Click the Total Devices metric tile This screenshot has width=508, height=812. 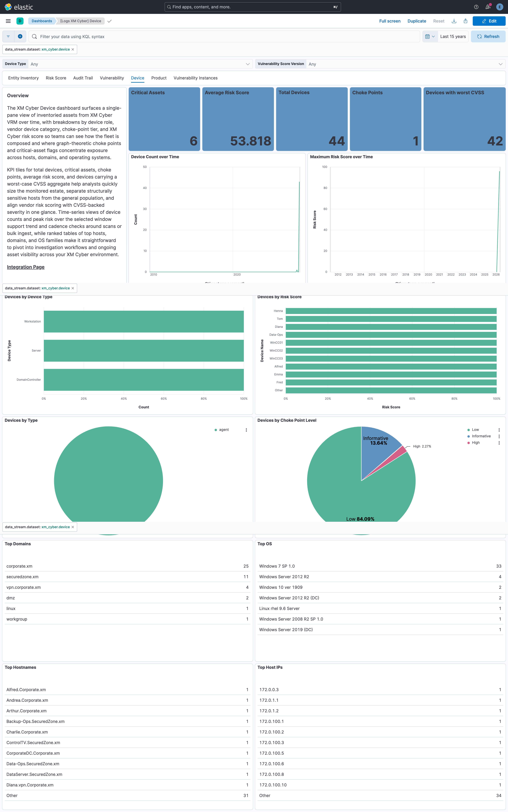pyautogui.click(x=312, y=119)
